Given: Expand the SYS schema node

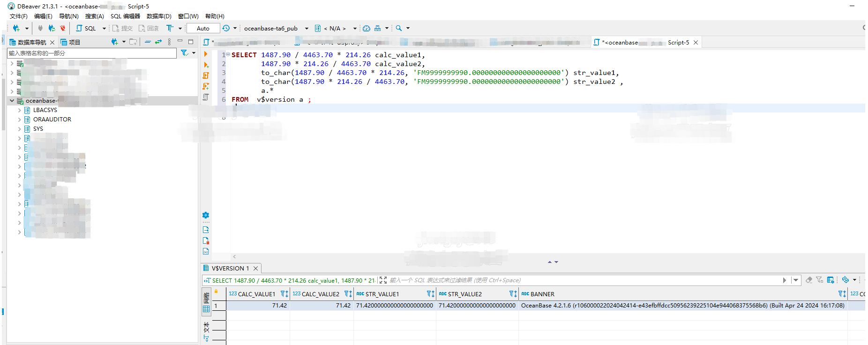Looking at the screenshot, I should 19,129.
